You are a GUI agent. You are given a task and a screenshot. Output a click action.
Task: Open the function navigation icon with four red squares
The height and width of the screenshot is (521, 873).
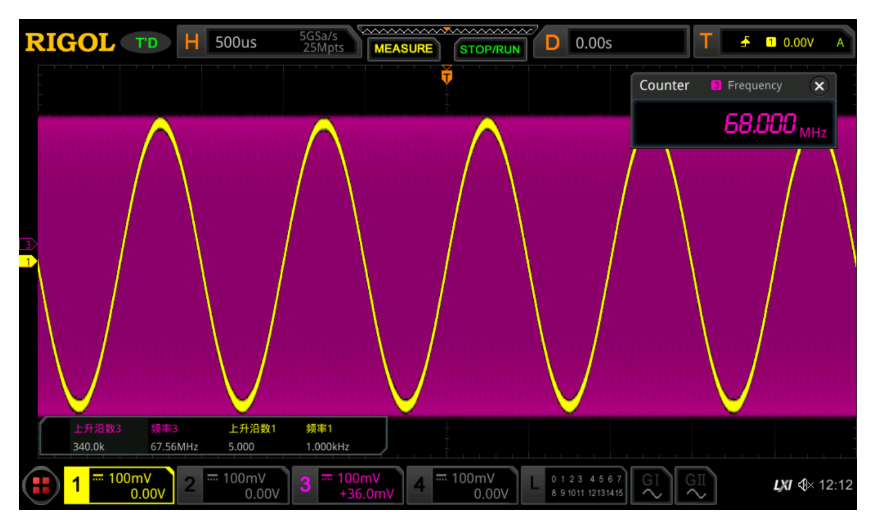[41, 485]
